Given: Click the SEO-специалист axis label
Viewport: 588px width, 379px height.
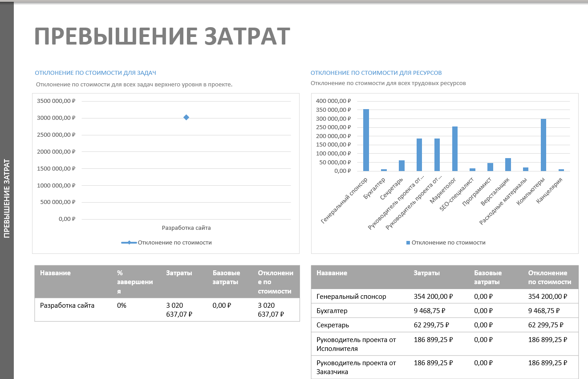Looking at the screenshot, I should coord(456,195).
